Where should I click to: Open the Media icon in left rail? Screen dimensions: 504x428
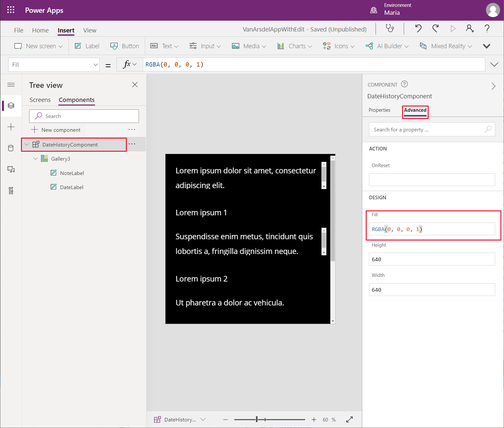pyautogui.click(x=11, y=169)
